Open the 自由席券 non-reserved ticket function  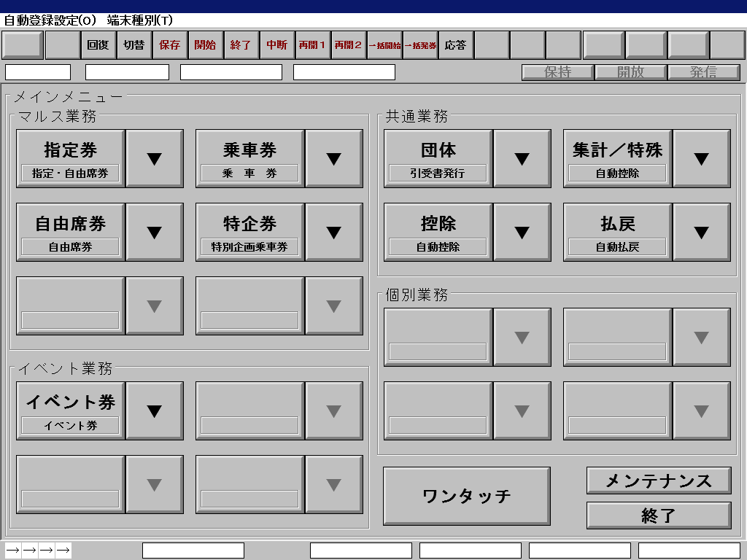coord(71,233)
